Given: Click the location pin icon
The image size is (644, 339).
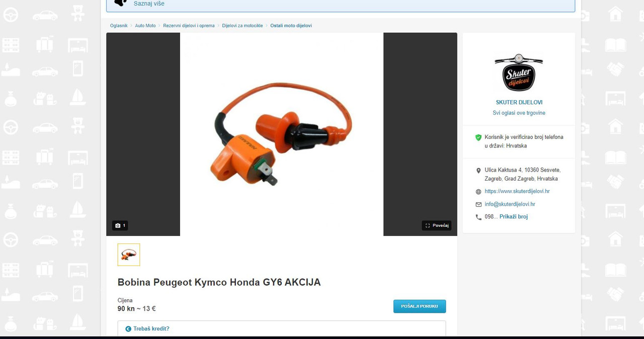Looking at the screenshot, I should (478, 171).
